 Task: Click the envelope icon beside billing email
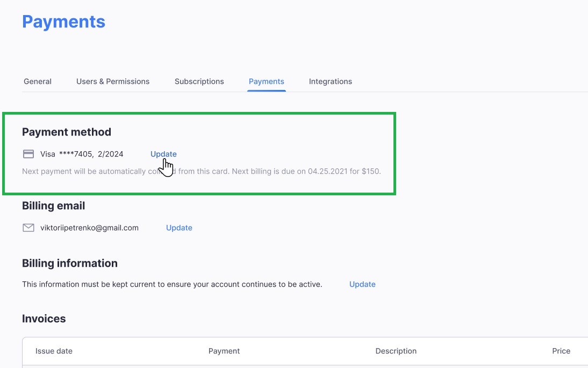tap(28, 227)
